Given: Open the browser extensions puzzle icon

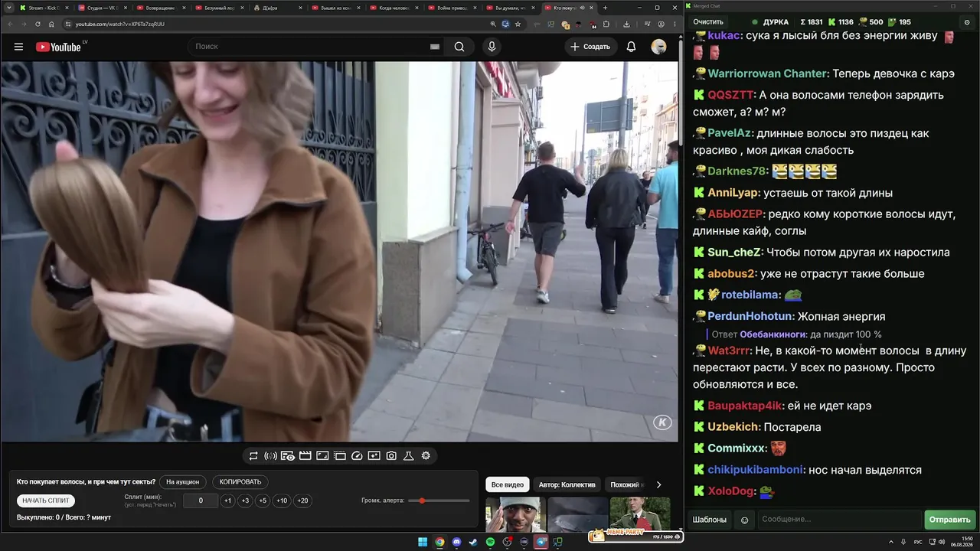Looking at the screenshot, I should 606,24.
